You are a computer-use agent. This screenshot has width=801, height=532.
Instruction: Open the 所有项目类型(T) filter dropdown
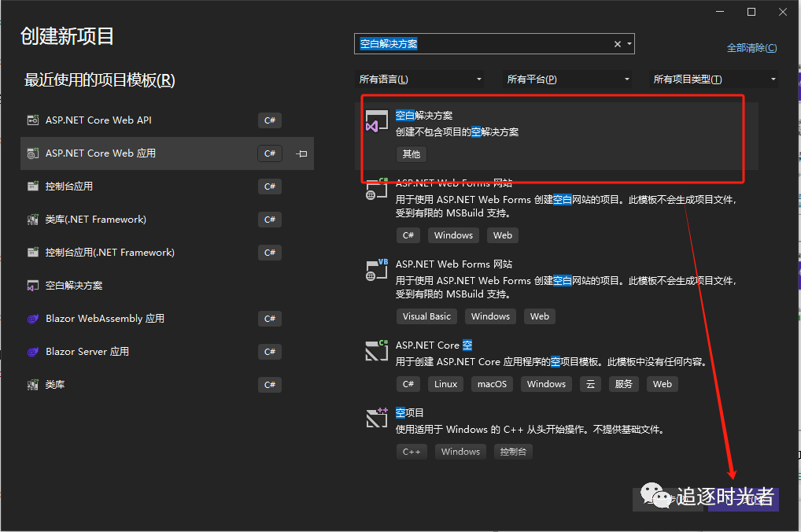[714, 79]
